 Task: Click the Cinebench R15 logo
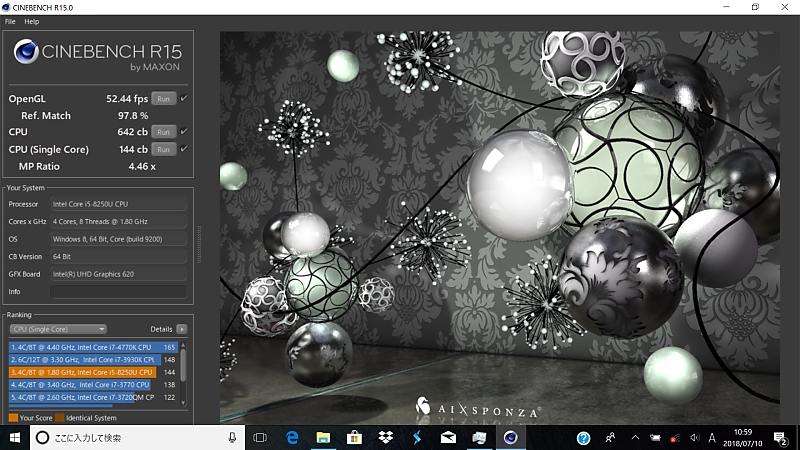97,55
